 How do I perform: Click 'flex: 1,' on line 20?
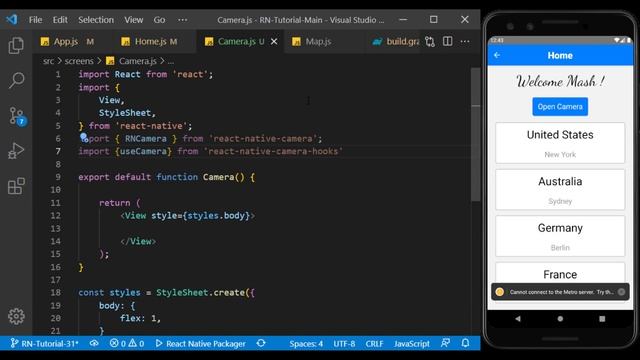(x=140, y=318)
